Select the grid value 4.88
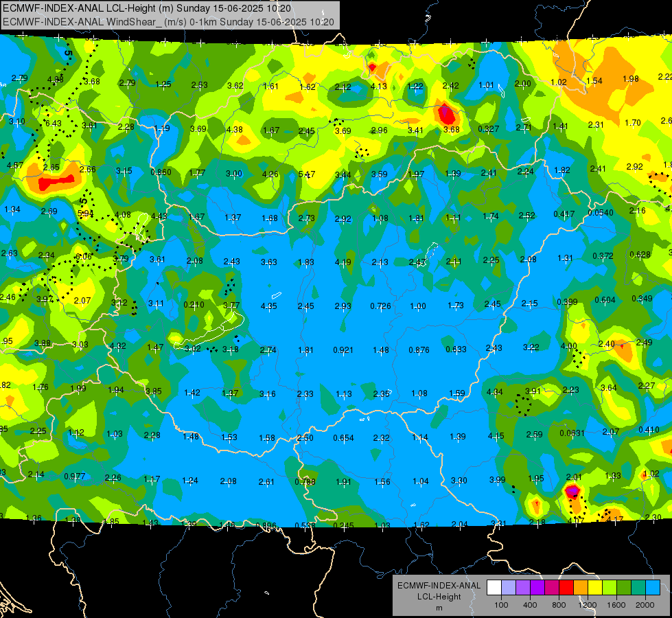The image size is (672, 618). [x=56, y=80]
